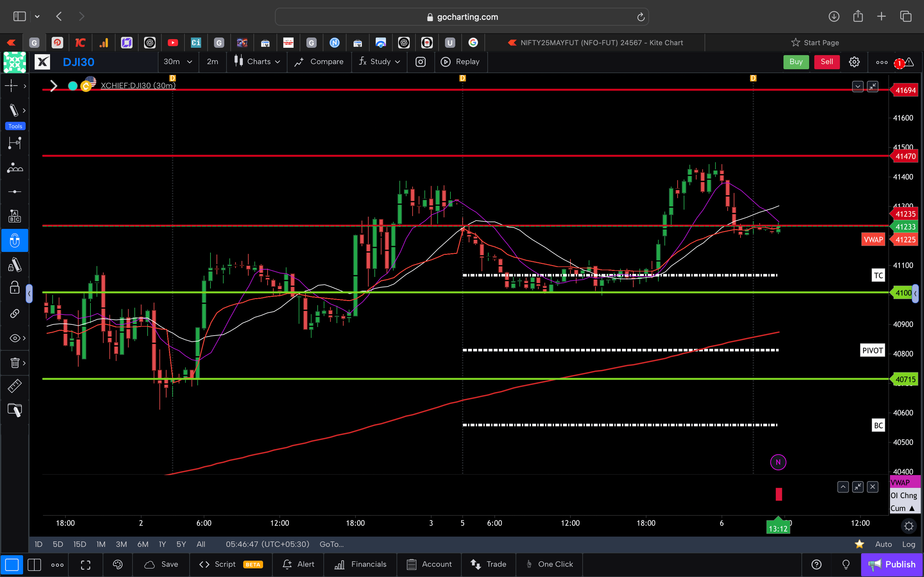Lock all drawings with the padlock icon
924x577 pixels.
point(14,288)
